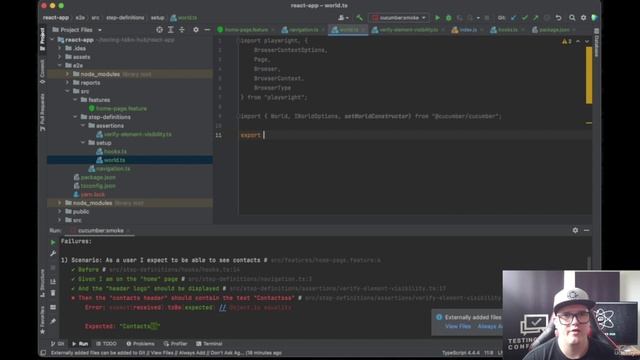Open the Profiler tool window tab
640x360 pixels.
[176, 344]
